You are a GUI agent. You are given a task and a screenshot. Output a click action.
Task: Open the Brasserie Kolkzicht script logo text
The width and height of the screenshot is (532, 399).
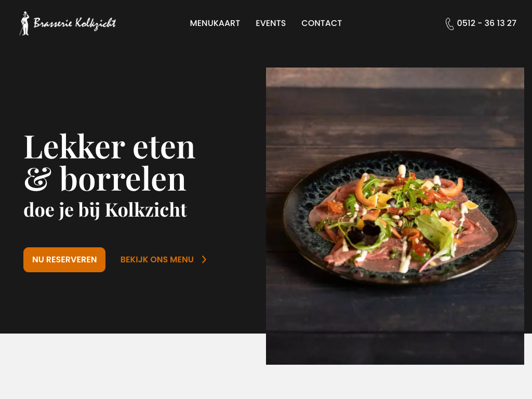(75, 23)
